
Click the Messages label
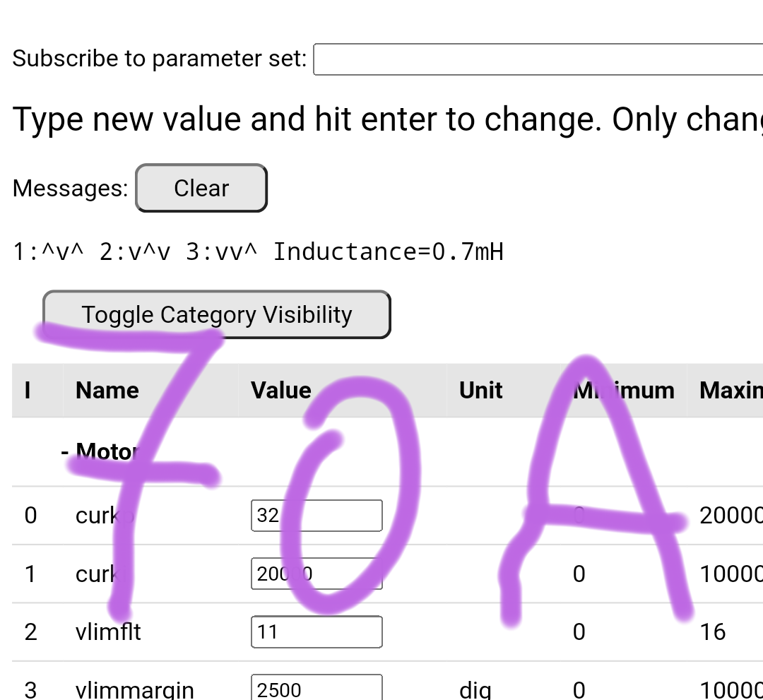71,189
